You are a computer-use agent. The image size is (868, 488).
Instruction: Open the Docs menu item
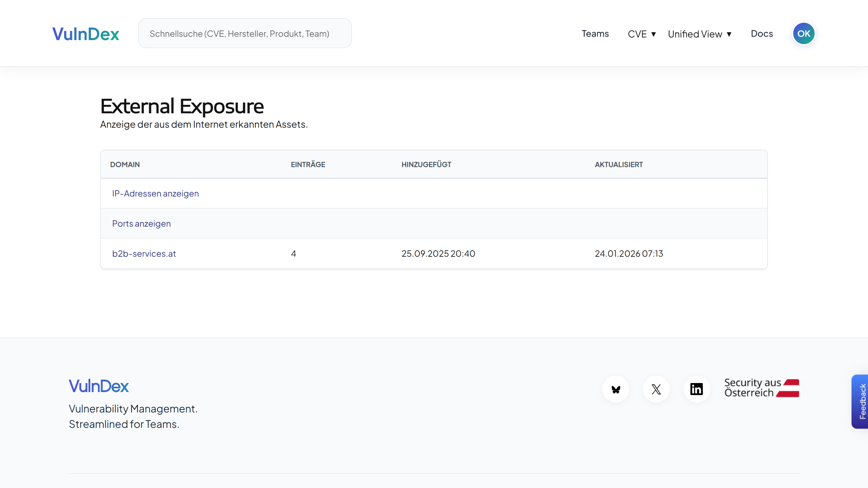pyautogui.click(x=762, y=34)
